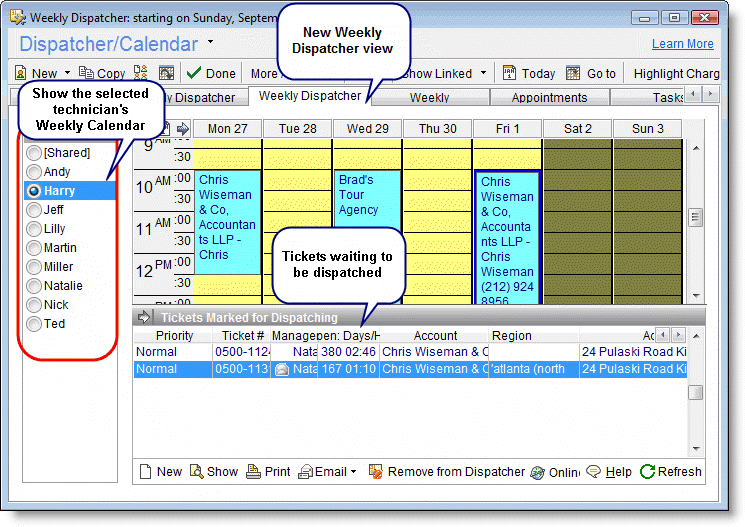Select Brad's Tour Agency appointment on Wednesday
Viewport: 745px width, 527px height.
point(367,195)
